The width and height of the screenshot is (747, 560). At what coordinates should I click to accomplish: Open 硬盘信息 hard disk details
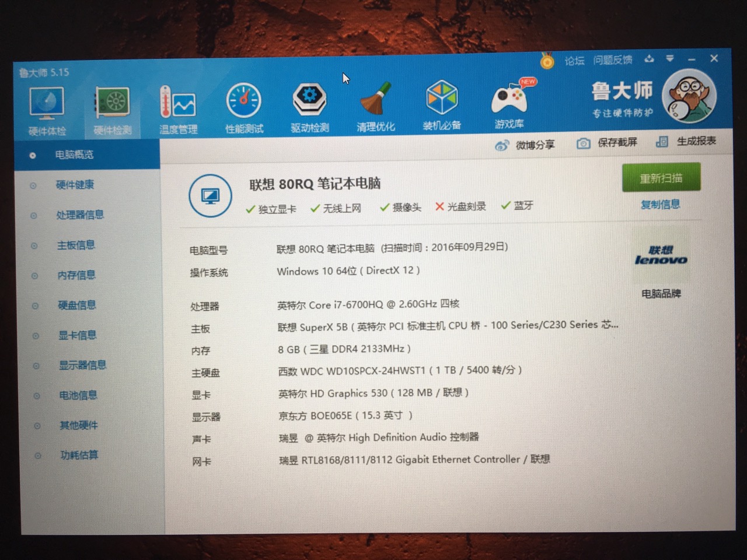point(76,305)
